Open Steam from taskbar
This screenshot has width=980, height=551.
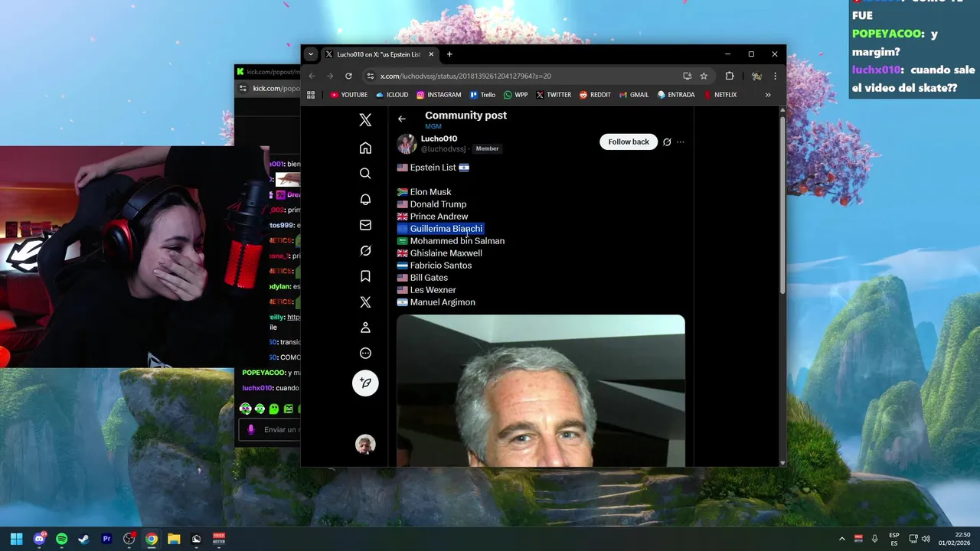(83, 539)
